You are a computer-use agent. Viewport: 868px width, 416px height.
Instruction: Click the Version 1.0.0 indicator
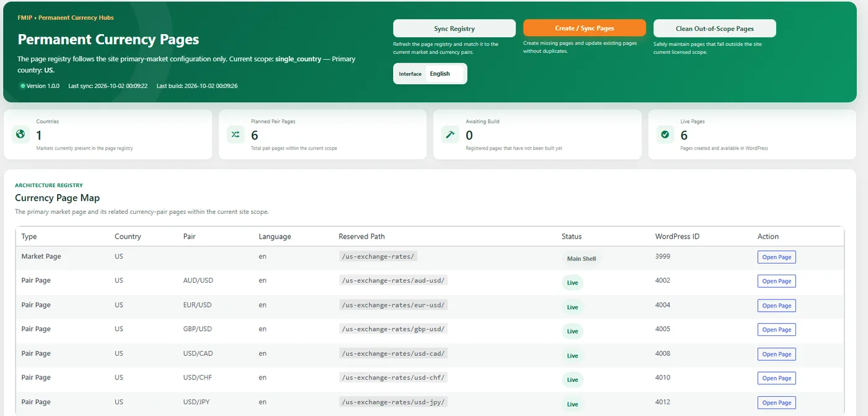tap(40, 86)
